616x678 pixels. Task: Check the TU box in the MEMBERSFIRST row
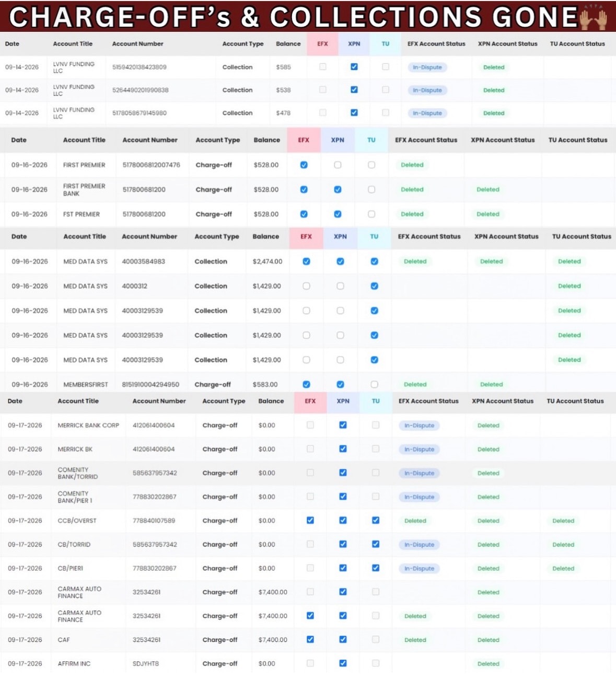pyautogui.click(x=374, y=384)
